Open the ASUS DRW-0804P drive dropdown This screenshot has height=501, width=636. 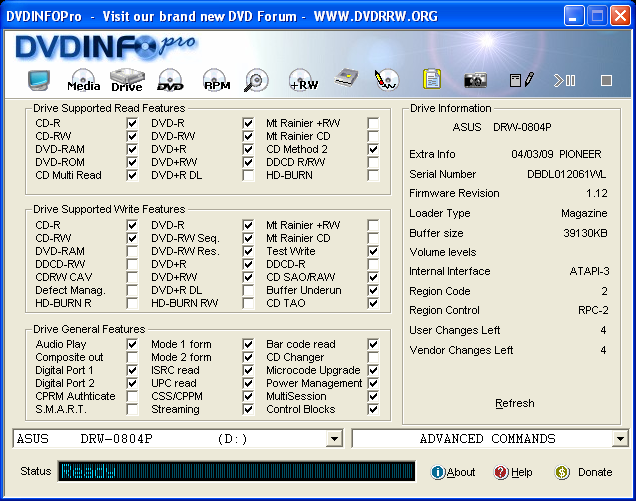tap(334, 439)
